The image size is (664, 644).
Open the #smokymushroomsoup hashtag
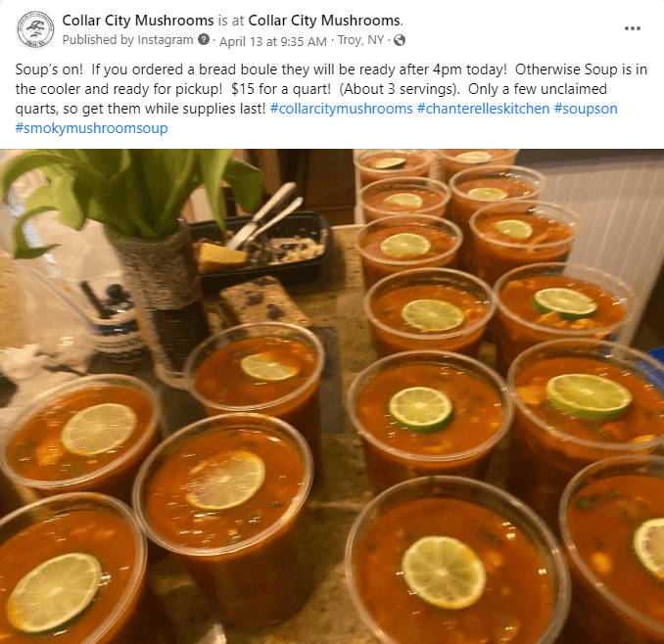click(91, 128)
